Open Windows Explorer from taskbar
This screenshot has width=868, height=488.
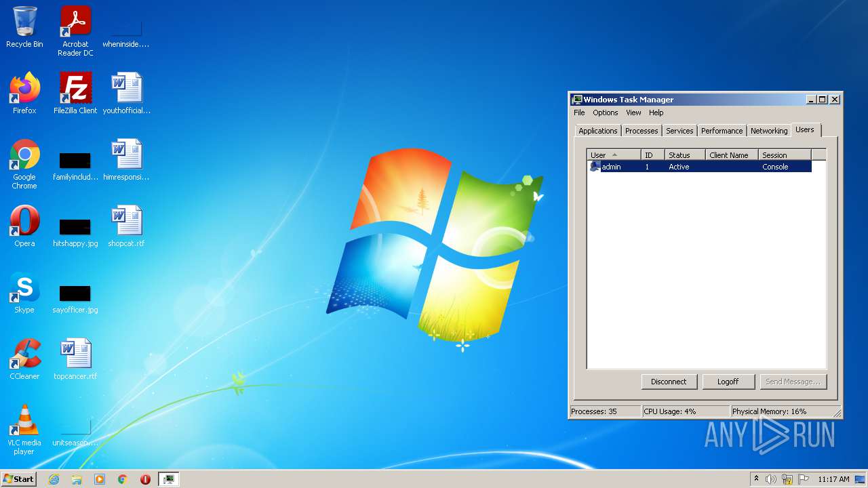coord(77,479)
